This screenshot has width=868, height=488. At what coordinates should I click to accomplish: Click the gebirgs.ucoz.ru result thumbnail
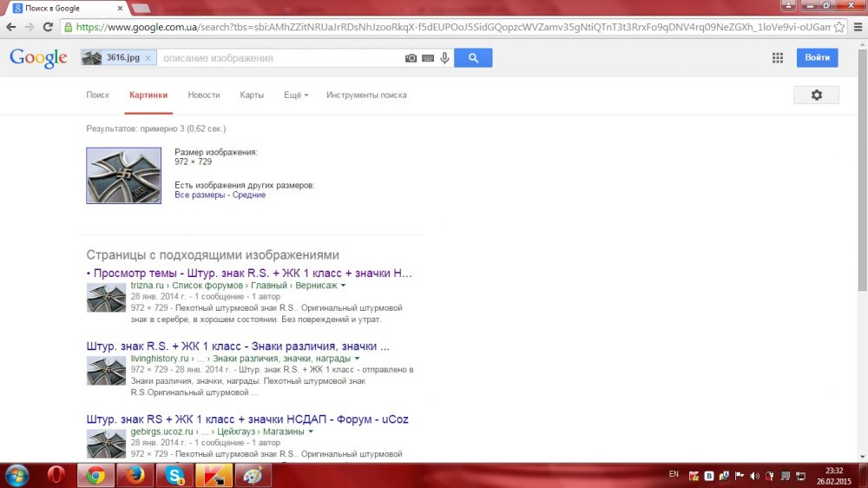coord(106,444)
